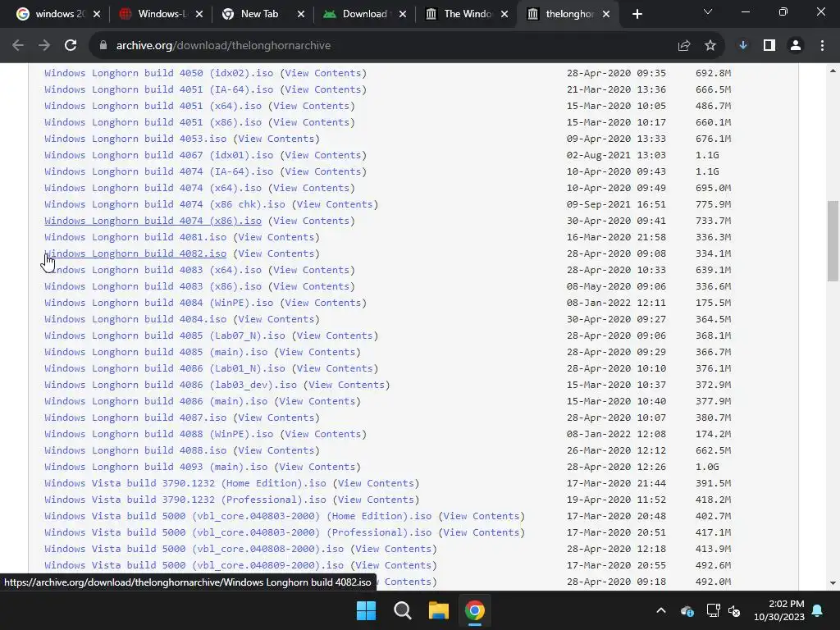Switch to the New Tab tab

tap(258, 15)
